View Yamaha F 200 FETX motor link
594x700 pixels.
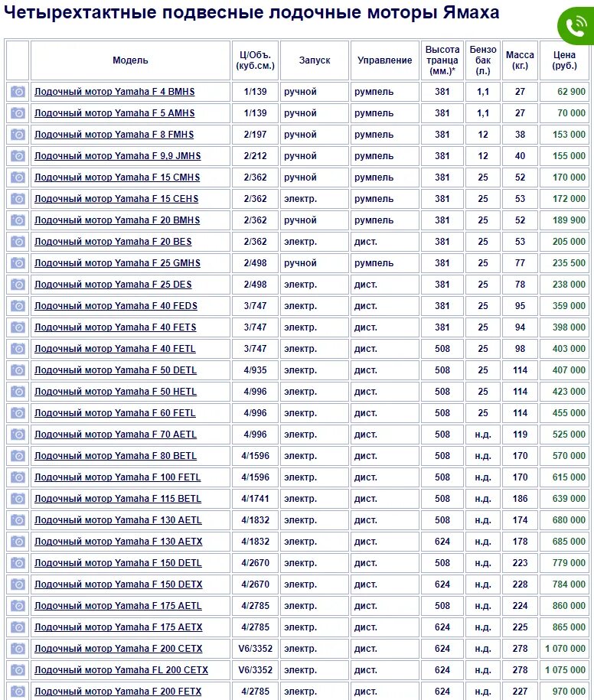tap(118, 692)
